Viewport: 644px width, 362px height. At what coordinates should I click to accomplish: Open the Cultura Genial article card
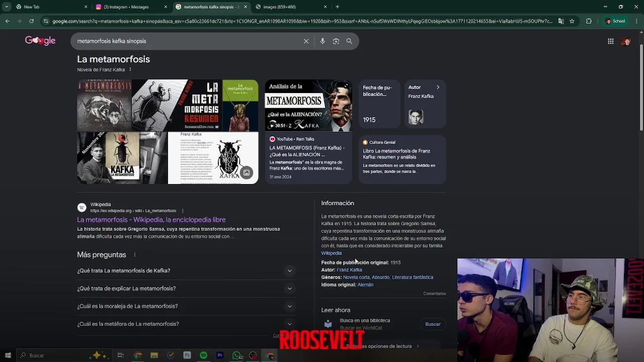coord(403,159)
